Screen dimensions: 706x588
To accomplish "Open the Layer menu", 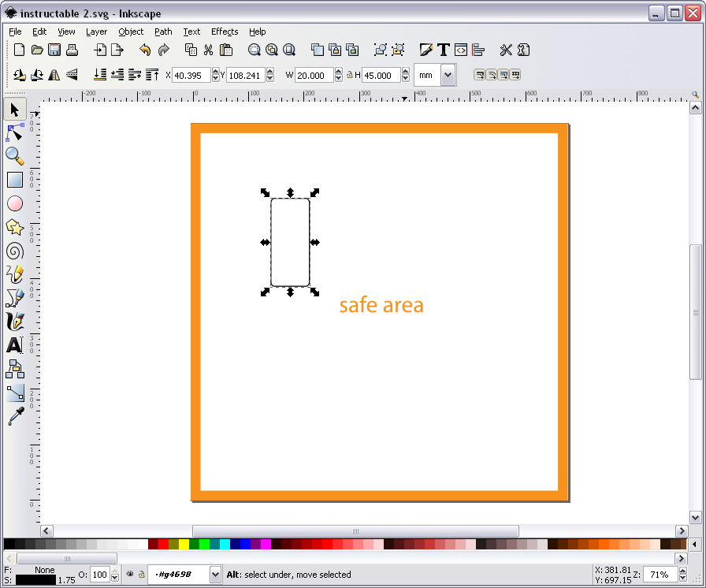I will pyautogui.click(x=96, y=32).
